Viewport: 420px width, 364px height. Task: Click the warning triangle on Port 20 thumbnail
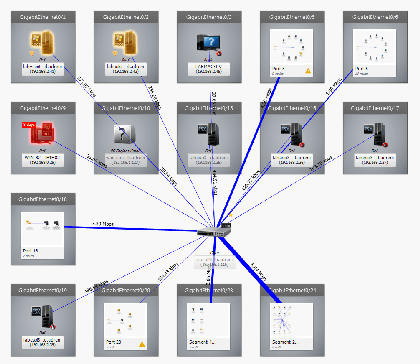[142, 344]
